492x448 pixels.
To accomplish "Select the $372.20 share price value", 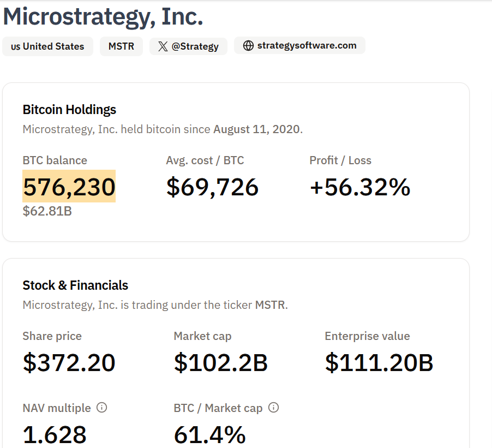I will click(69, 362).
